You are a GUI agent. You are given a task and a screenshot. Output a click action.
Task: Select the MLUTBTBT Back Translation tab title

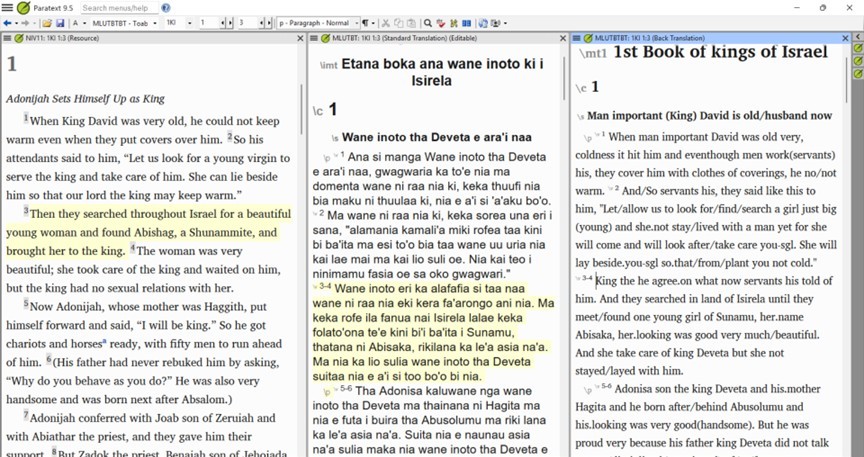[650, 38]
